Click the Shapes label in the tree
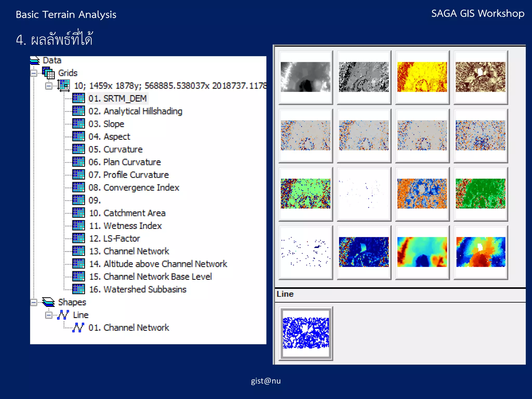The width and height of the screenshot is (532, 399). tap(72, 302)
